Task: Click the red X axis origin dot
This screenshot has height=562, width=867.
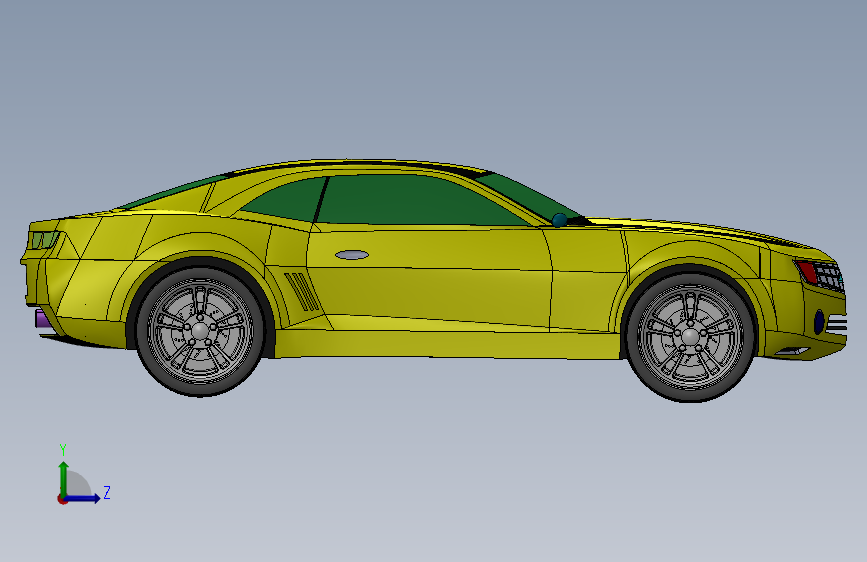Action: (62, 499)
